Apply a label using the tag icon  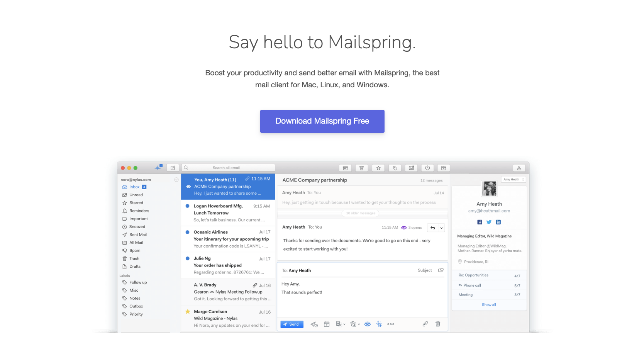click(395, 168)
